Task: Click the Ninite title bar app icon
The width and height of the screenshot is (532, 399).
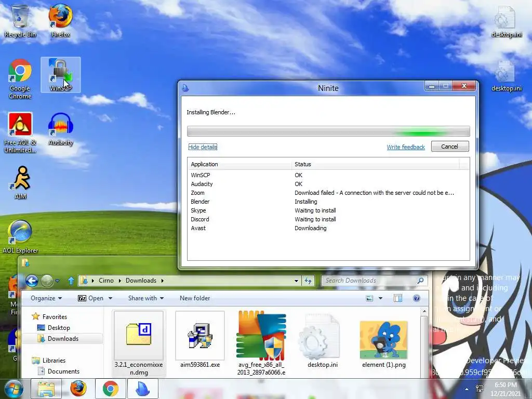Action: (185, 88)
